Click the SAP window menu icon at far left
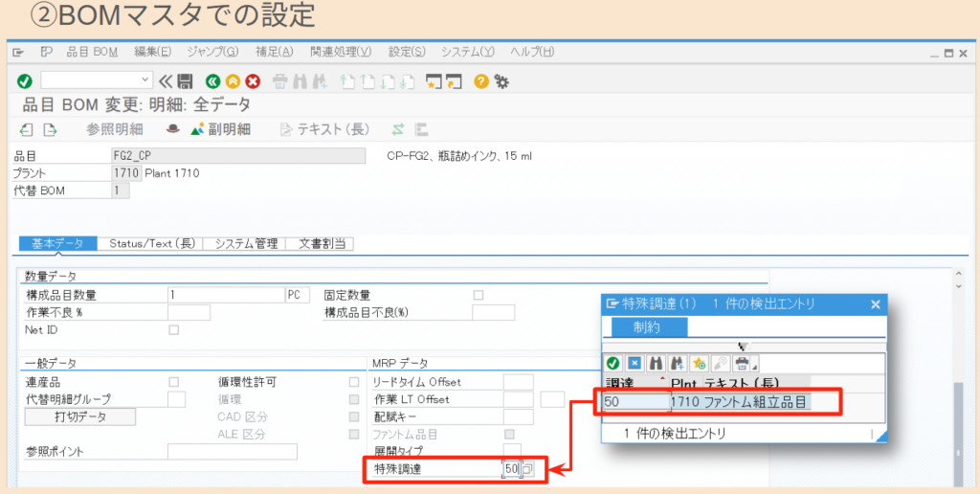Viewport: 980px width, 494px height. (x=17, y=52)
